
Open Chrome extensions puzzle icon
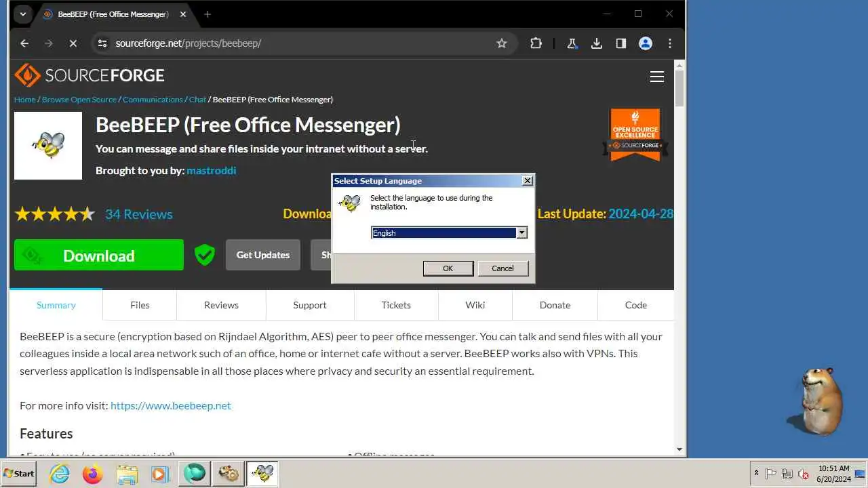(x=536, y=43)
